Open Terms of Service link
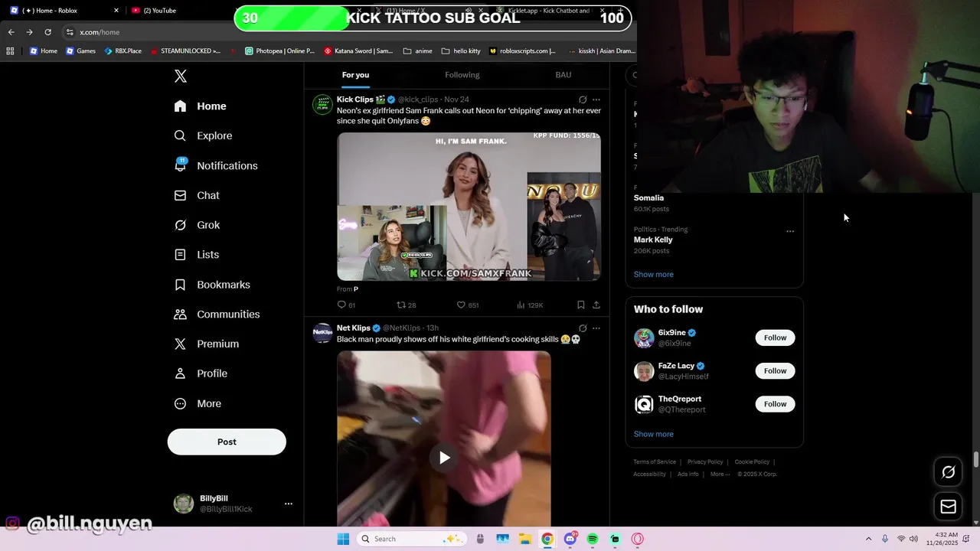The width and height of the screenshot is (980, 551). click(655, 462)
